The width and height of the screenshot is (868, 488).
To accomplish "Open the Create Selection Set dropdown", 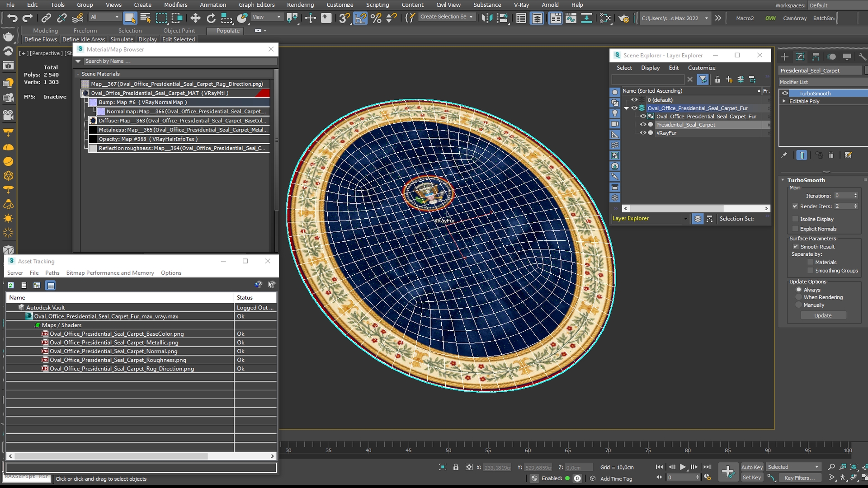I will click(x=446, y=17).
